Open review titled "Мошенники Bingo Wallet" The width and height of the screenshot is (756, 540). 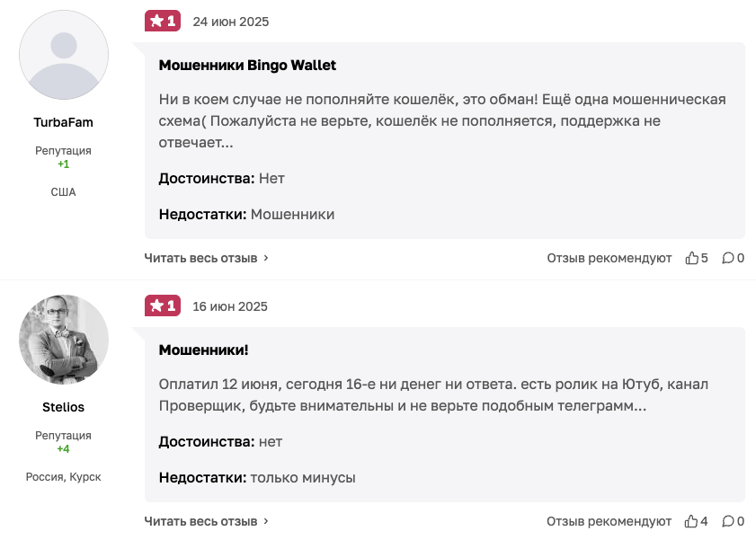(247, 66)
